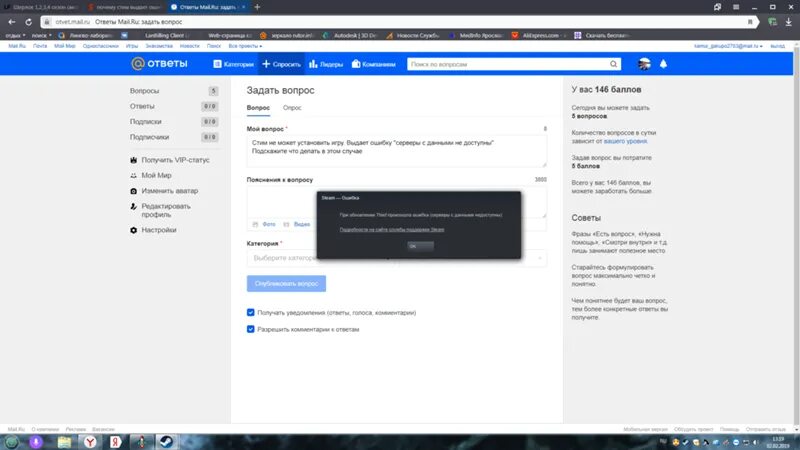Focus the Поиск по вопросам search field
800x450 pixels.
pos(508,64)
